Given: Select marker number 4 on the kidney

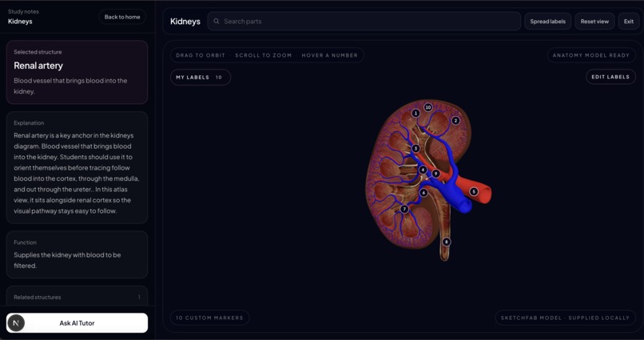Looking at the screenshot, I should coord(423,170).
